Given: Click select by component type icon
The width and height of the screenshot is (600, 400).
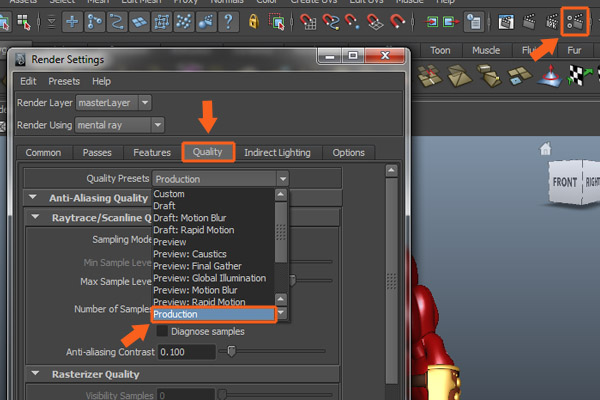Looking at the screenshot, I should [x=24, y=22].
